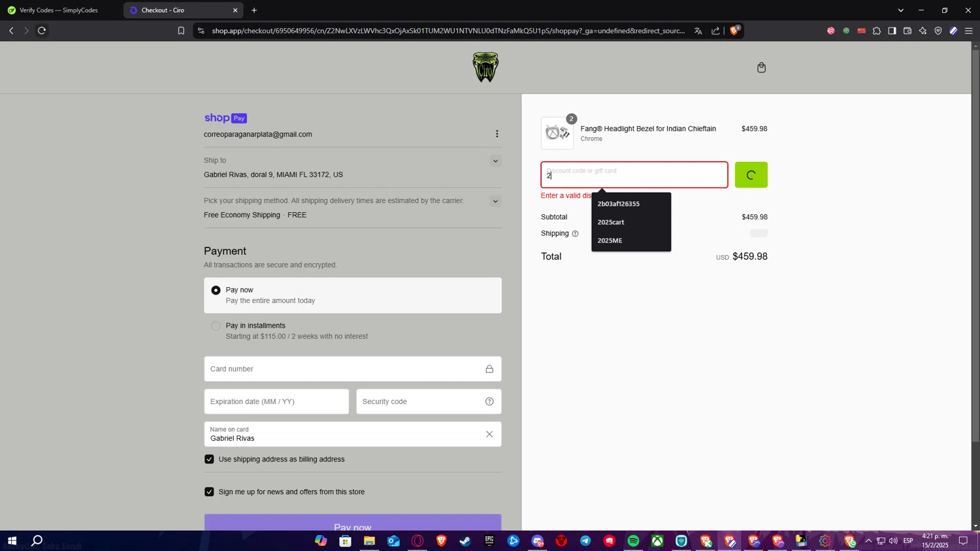Screen dimensions: 980x551
Task: Clear the name on card field
Action: tap(489, 434)
